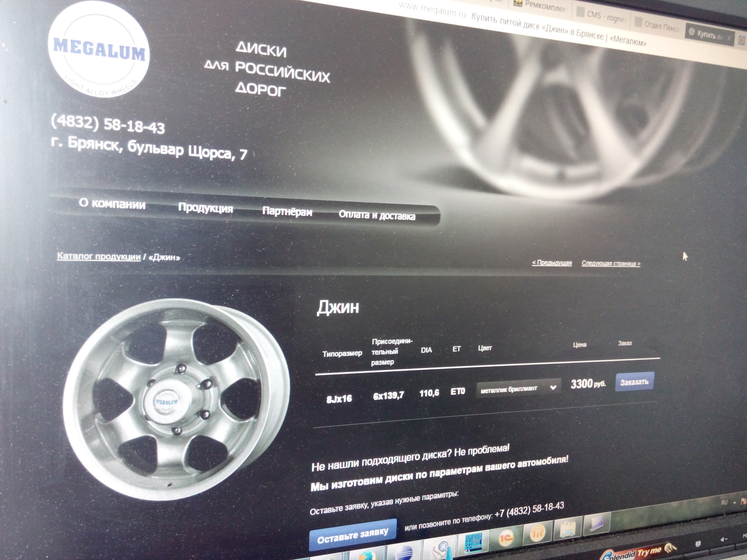Follow the Каталог продукции breadcrumb link

coord(99,256)
